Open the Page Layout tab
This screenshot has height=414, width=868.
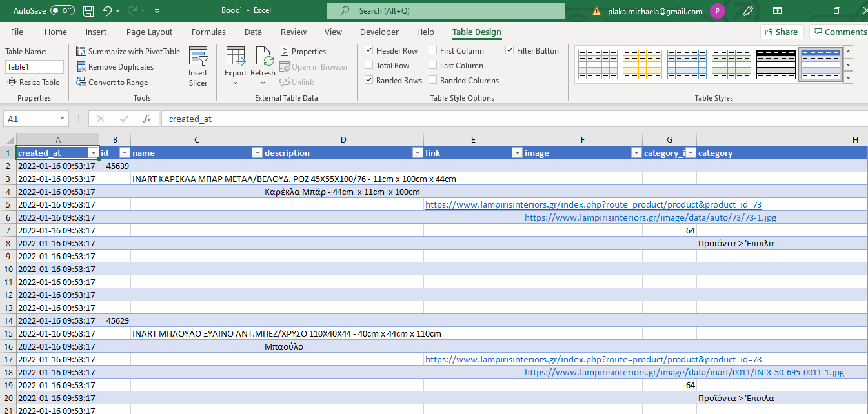click(x=149, y=32)
